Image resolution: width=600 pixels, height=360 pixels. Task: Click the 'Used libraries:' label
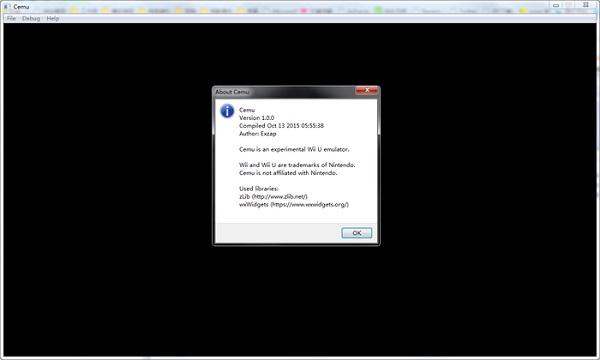[259, 189]
